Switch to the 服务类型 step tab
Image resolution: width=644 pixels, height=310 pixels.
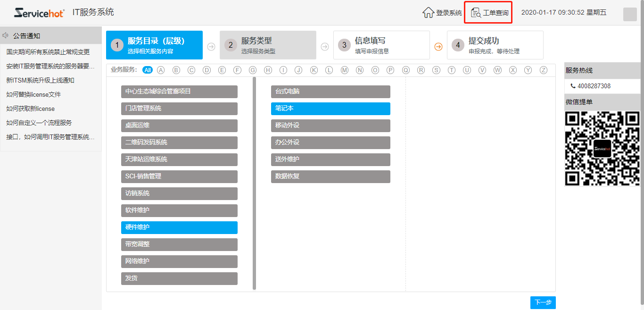coord(267,45)
